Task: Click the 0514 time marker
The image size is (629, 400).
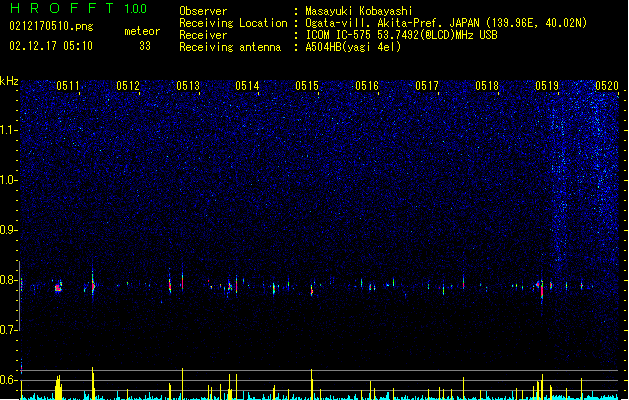Action: point(248,86)
